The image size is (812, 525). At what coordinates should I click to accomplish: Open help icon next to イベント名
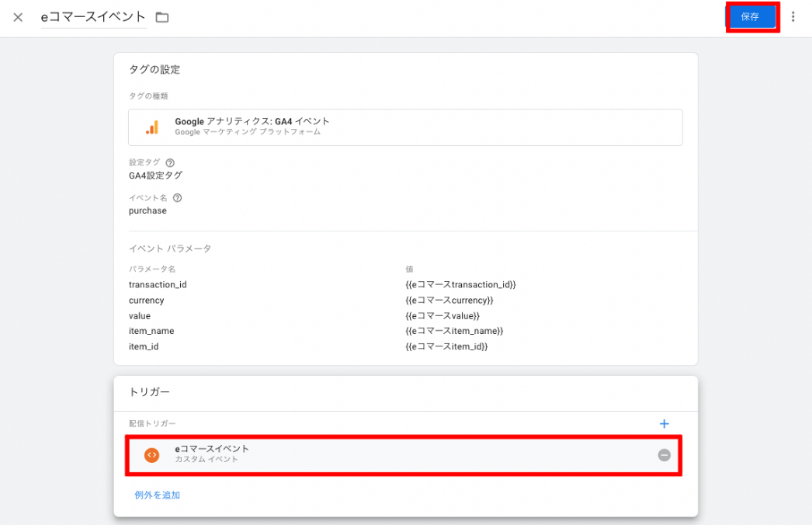[177, 198]
